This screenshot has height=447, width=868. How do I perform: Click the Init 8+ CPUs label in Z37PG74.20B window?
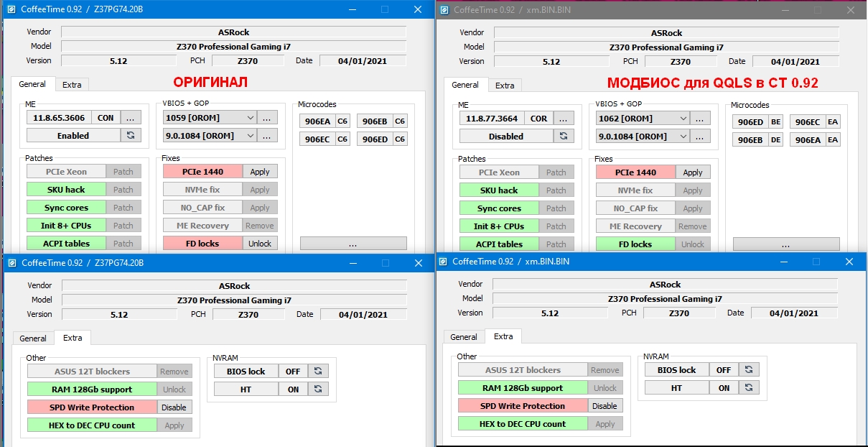(x=66, y=226)
